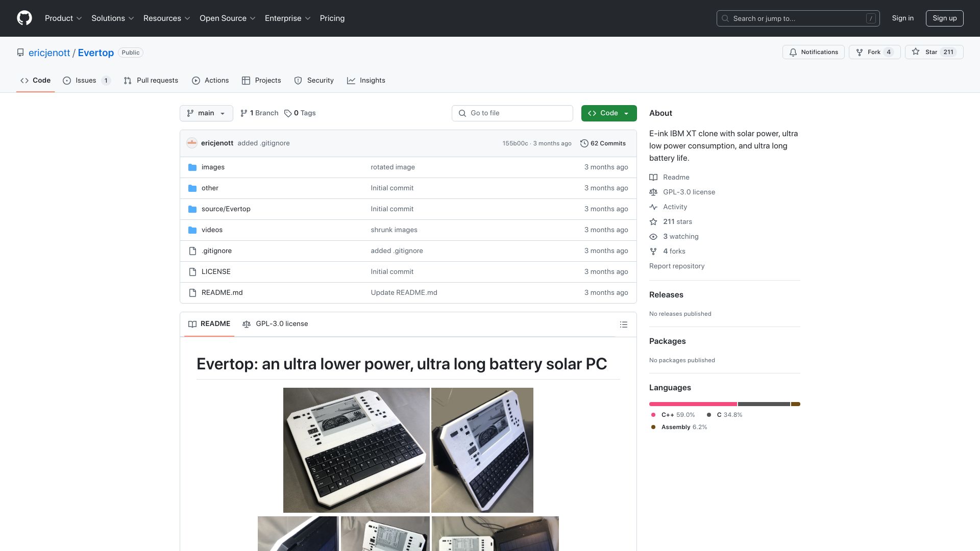Expand the Solutions menu

point(113,18)
